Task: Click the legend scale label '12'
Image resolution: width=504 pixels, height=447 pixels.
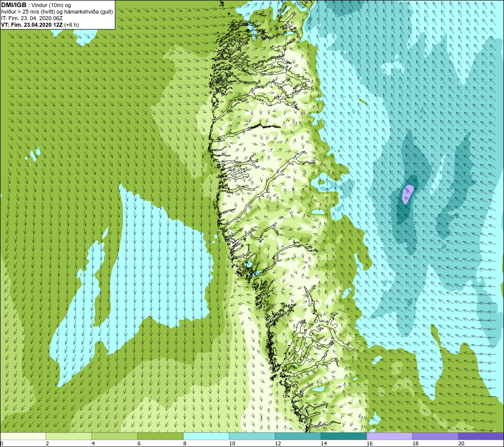Action: (x=278, y=443)
